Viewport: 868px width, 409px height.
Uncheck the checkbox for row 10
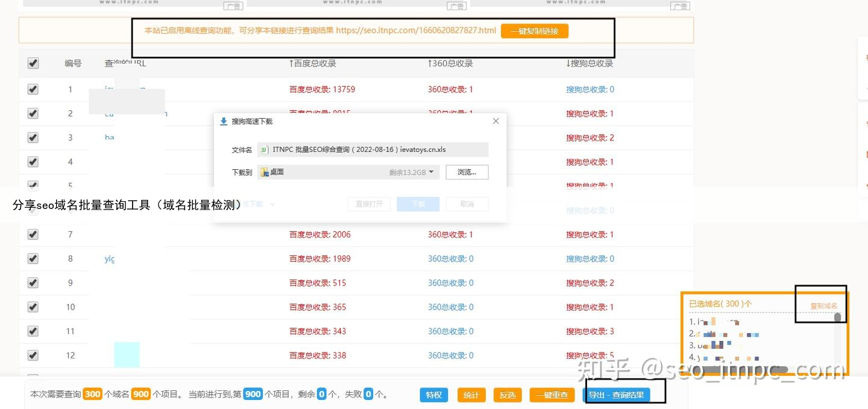33,307
